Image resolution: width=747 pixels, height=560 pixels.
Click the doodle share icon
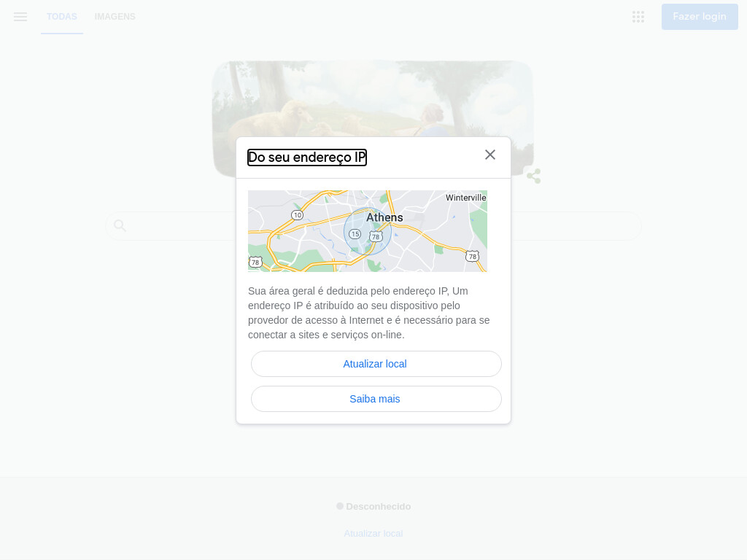coord(533,176)
